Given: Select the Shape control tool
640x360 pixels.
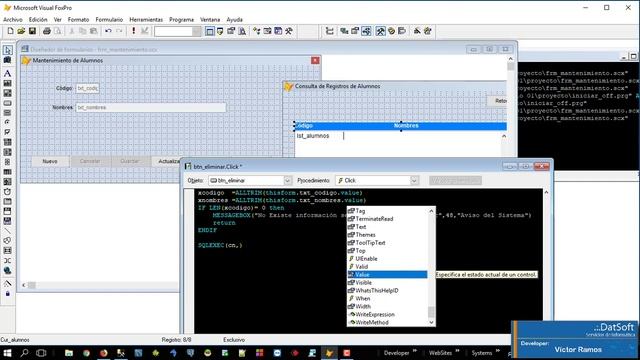Looking at the screenshot, I should coord(7,241).
